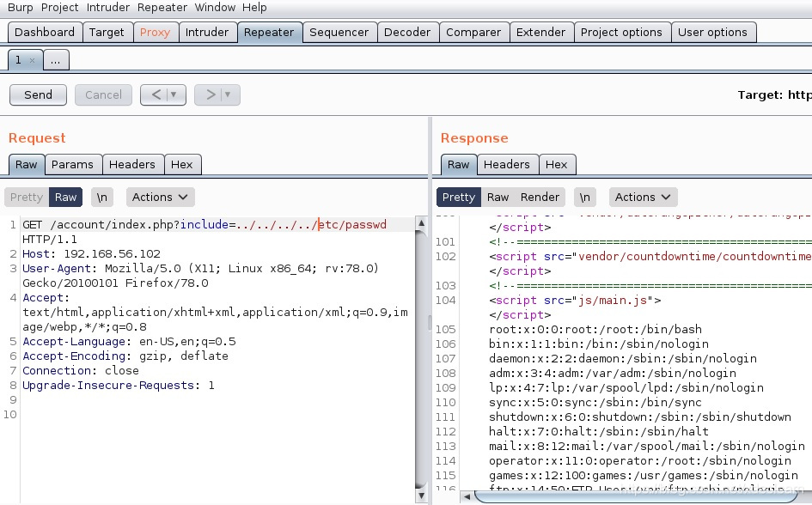The height and width of the screenshot is (505, 812).
Task: Click the js/main.js script source line
Action: (575, 301)
